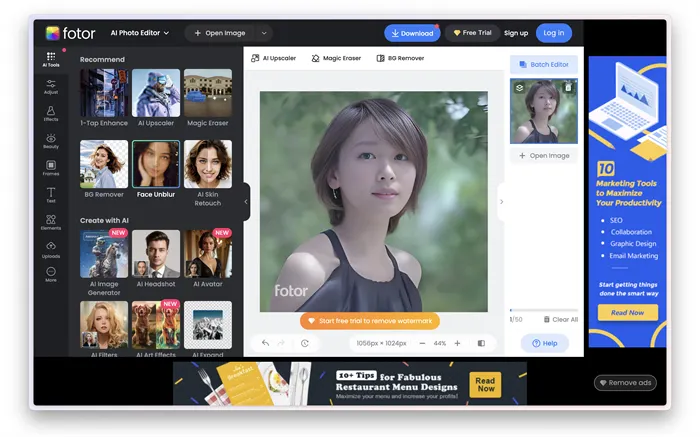Screen dimensions: 700x437
Task: Click the 44% zoom level value
Action: click(440, 343)
